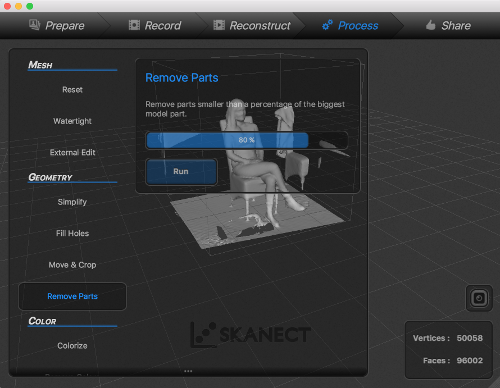Click the yellow minimize window button
Viewport: 500px width, 388px height.
[19, 6]
